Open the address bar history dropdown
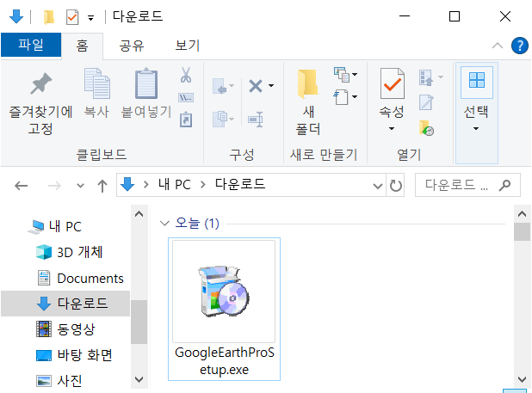 tap(377, 185)
